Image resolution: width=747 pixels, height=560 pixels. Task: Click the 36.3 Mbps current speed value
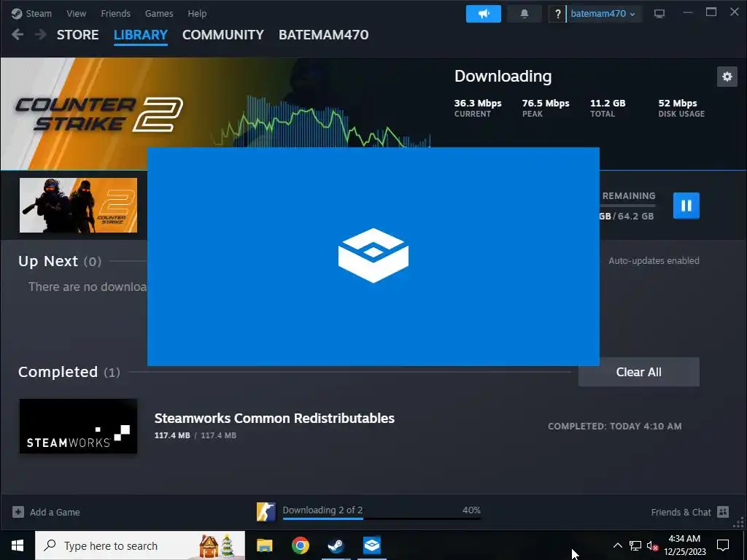click(477, 104)
